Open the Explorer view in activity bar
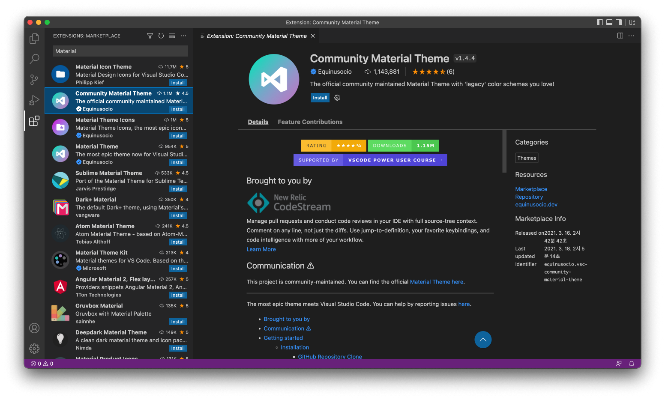The image size is (665, 400). 34,38
